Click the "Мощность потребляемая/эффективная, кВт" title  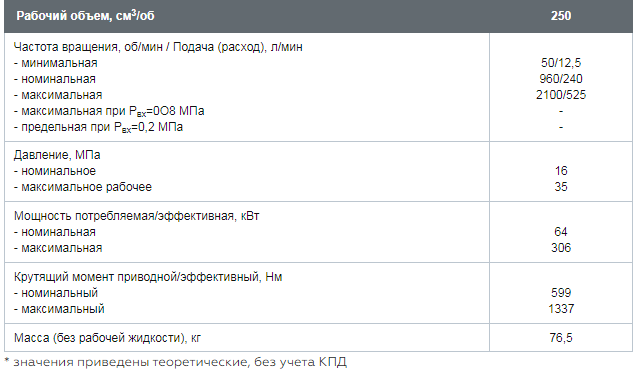136,216
